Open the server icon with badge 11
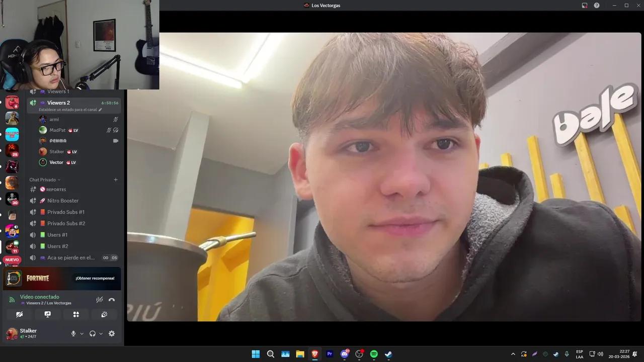This screenshot has width=644, height=362. [x=12, y=247]
